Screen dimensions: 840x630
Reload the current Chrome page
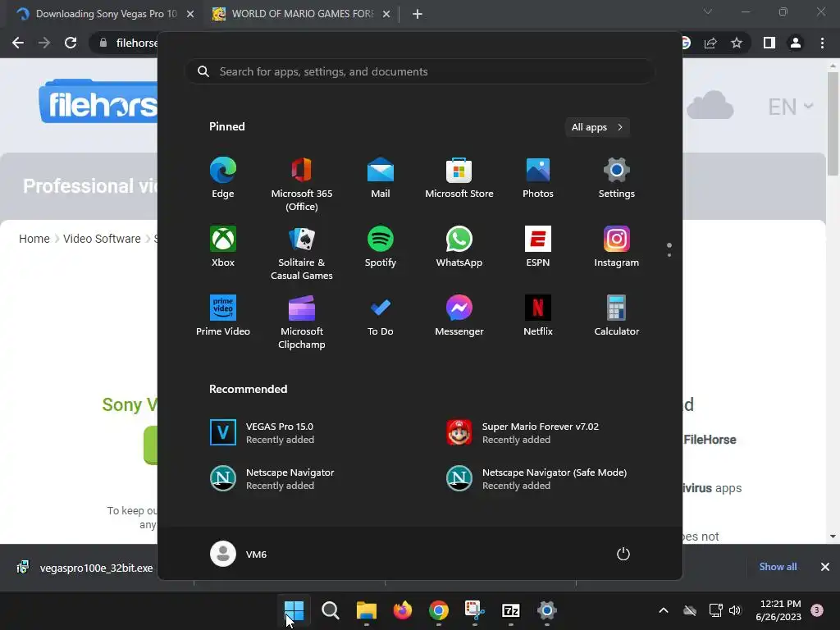pyautogui.click(x=71, y=43)
